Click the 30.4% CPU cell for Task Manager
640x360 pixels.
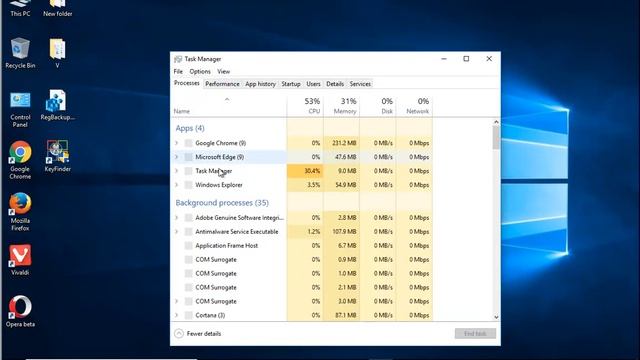(305, 171)
